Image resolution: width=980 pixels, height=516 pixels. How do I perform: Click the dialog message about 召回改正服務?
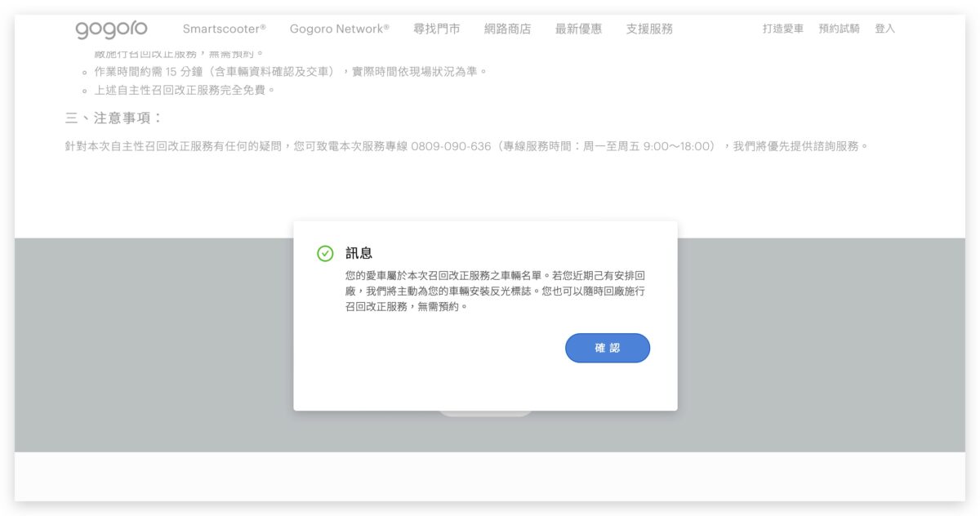[495, 291]
